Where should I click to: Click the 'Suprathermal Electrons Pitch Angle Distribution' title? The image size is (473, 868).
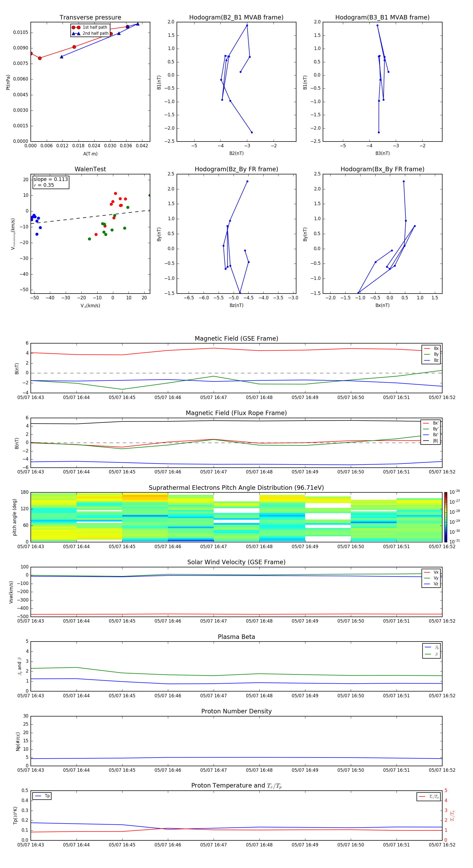(x=236, y=488)
